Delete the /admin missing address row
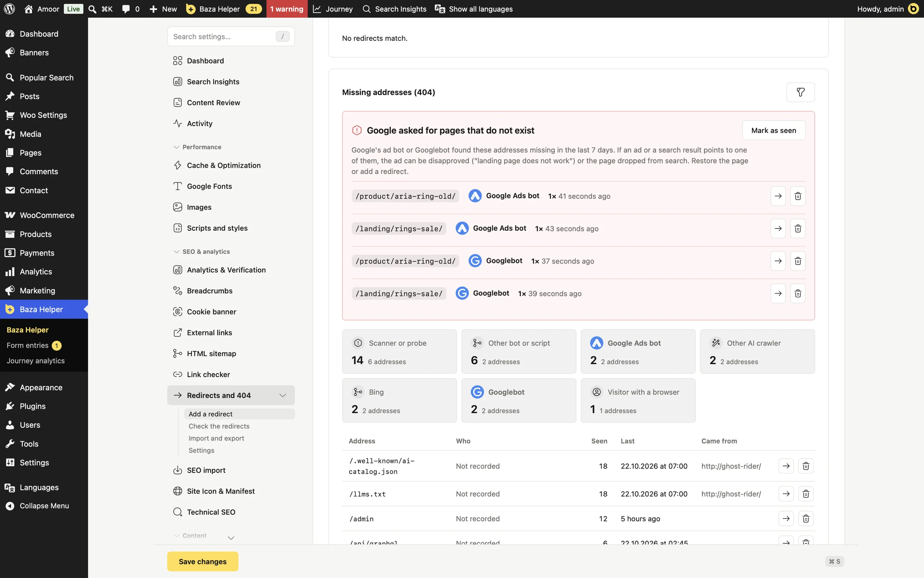This screenshot has width=924, height=578. [805, 519]
